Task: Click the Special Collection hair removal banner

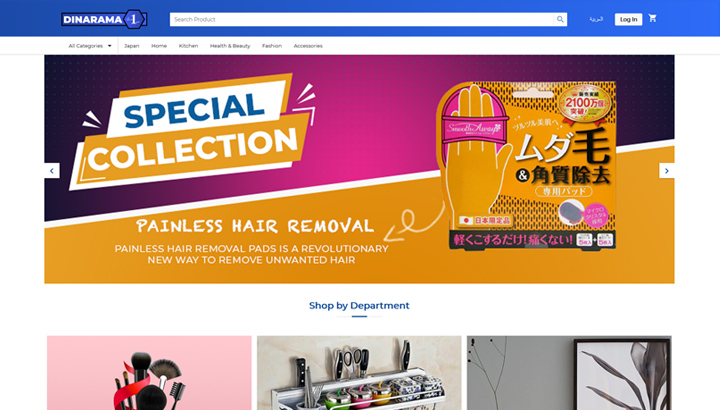Action: (x=360, y=169)
